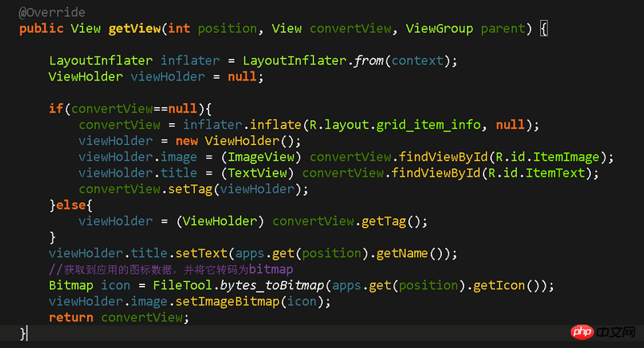Click the parent parameter name
The height and width of the screenshot is (348, 644).
[503, 28]
